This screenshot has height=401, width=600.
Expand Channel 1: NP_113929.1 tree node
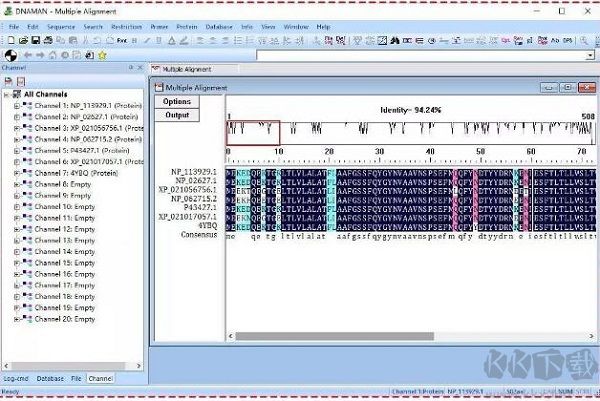click(17, 105)
